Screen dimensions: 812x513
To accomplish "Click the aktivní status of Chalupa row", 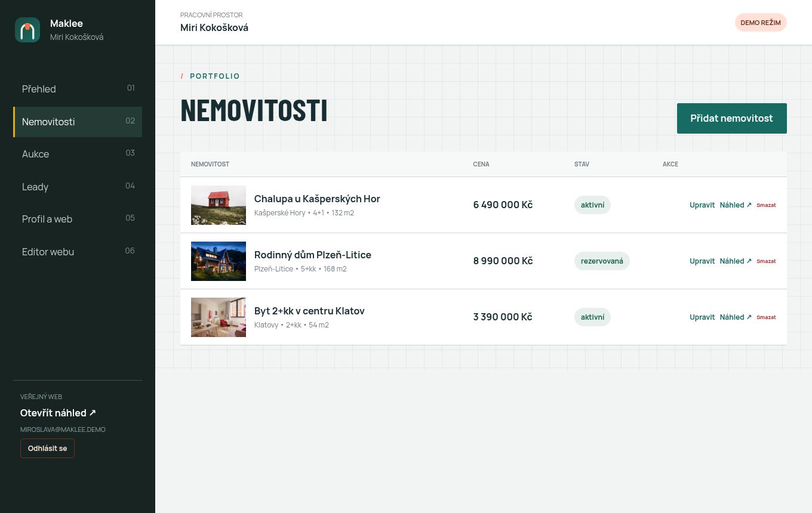I will [592, 205].
